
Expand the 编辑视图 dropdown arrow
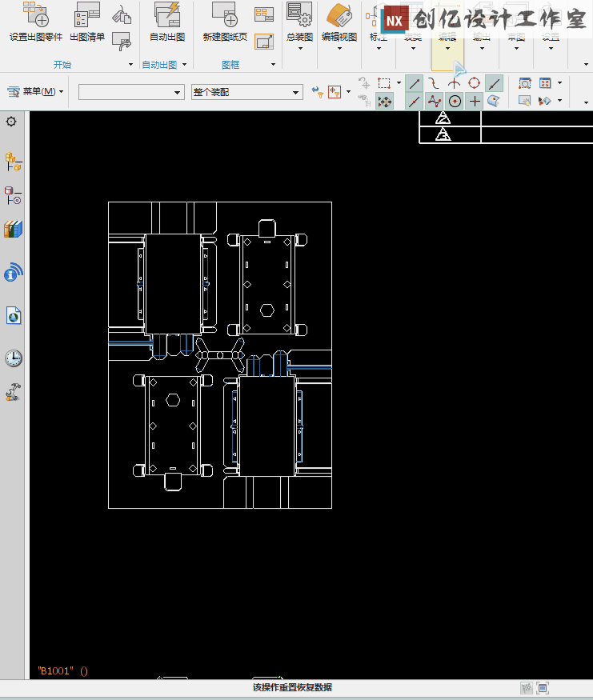pyautogui.click(x=339, y=48)
